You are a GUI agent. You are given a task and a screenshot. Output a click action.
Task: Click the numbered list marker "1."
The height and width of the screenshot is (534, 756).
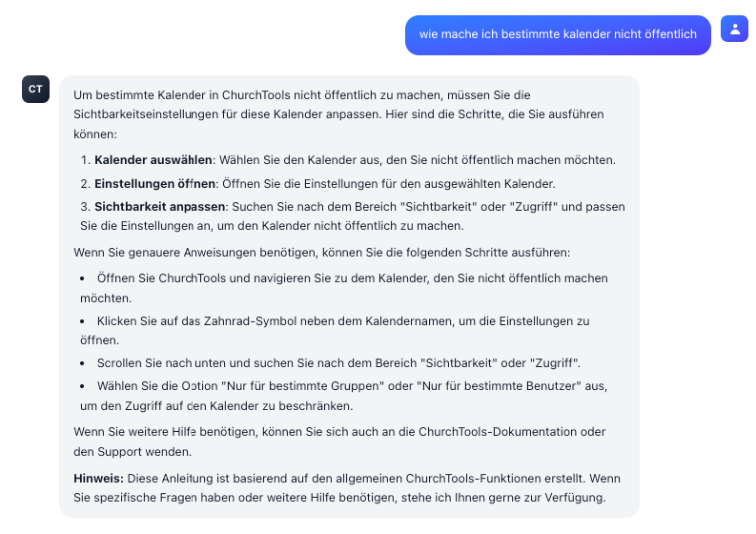[85, 159]
